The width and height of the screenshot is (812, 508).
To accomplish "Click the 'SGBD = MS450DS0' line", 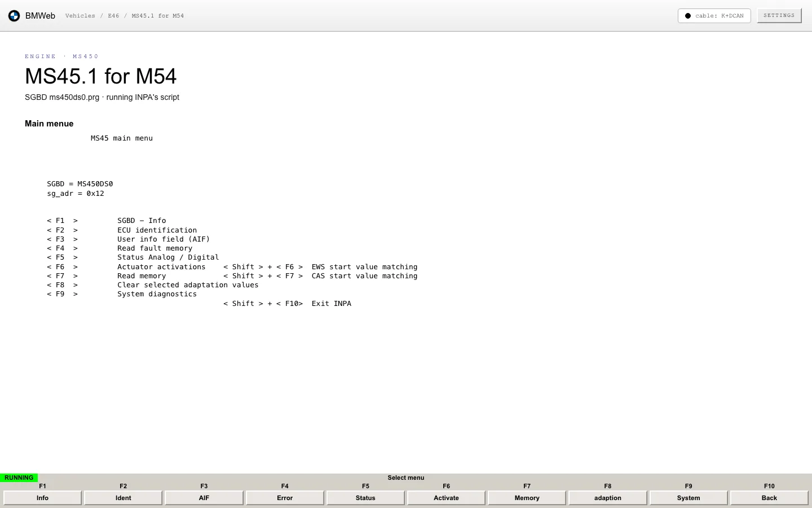I will click(80, 184).
